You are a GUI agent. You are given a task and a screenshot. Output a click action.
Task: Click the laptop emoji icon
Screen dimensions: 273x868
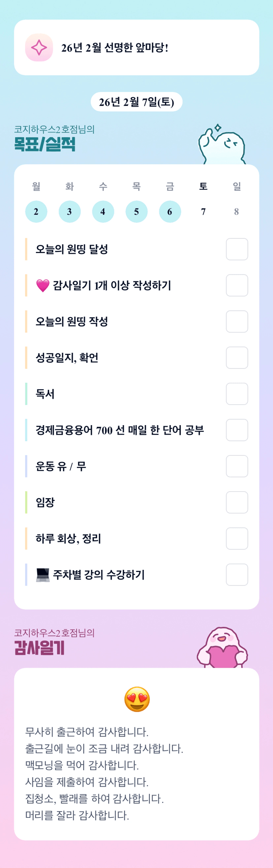click(x=43, y=575)
